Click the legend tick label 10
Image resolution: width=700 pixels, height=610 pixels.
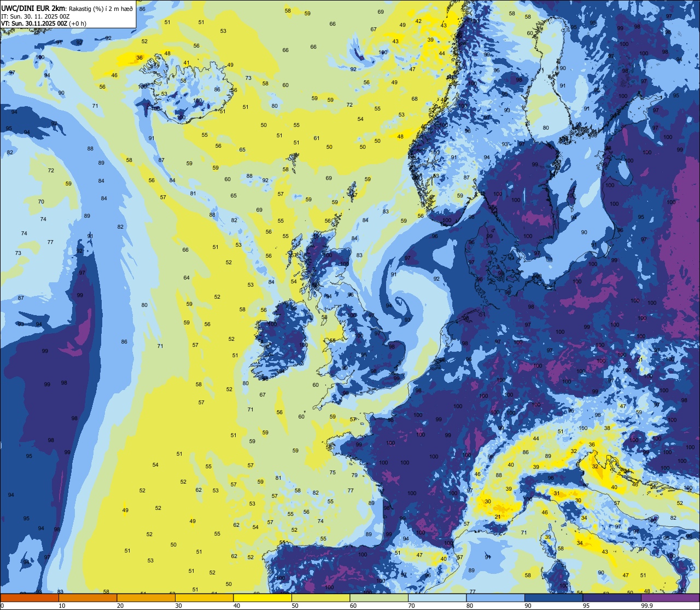point(62,606)
